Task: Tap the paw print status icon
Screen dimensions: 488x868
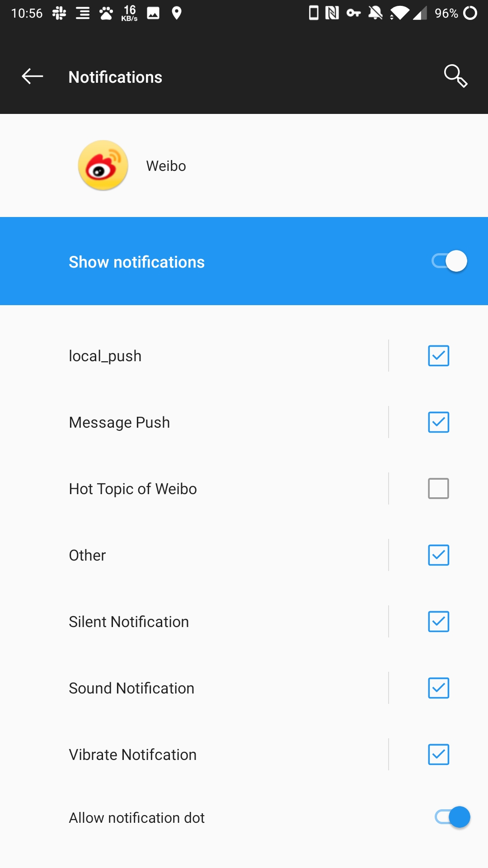Action: (x=106, y=13)
